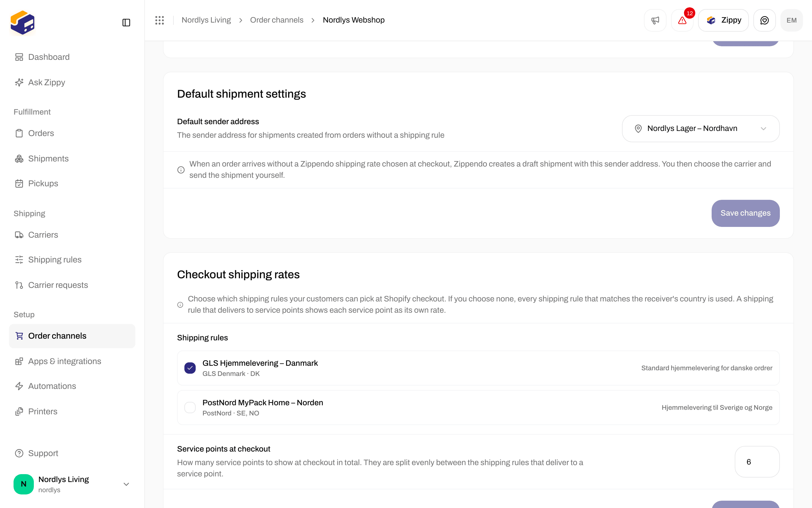
Task: Open the Pickups page
Action: [72, 183]
